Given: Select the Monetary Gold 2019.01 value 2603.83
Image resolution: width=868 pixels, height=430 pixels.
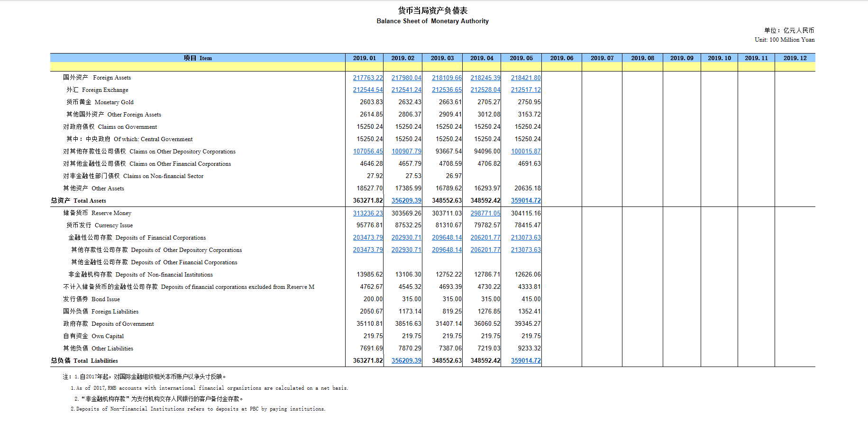Looking at the screenshot, I should pyautogui.click(x=371, y=102).
